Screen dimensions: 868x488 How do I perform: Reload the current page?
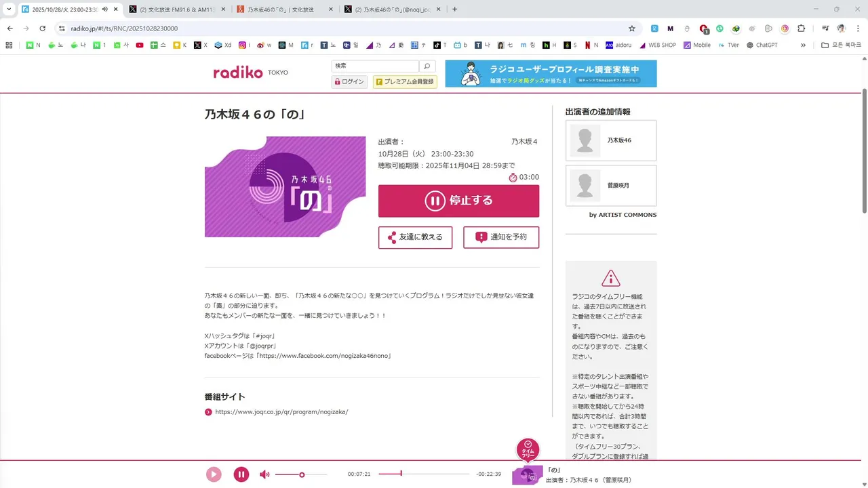(42, 28)
